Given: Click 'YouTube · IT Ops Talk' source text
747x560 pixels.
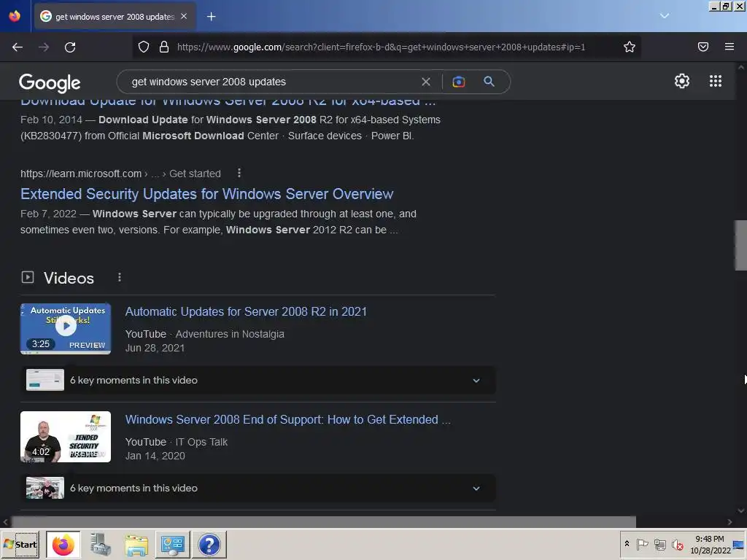Looking at the screenshot, I should [177, 442].
